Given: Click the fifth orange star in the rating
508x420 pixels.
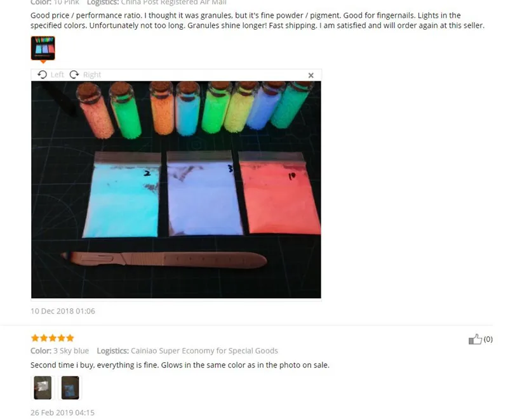Looking at the screenshot, I should coord(70,338).
